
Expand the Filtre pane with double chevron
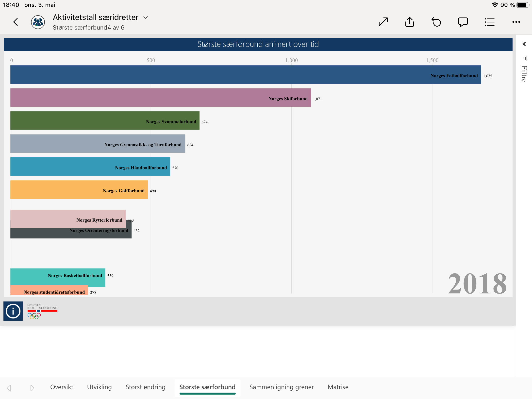tap(524, 44)
